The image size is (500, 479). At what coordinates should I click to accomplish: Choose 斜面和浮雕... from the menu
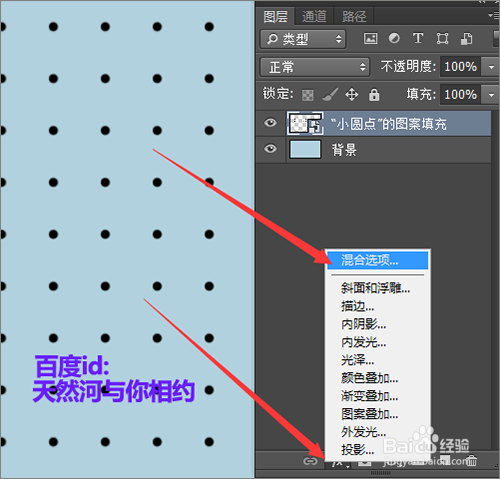click(378, 288)
